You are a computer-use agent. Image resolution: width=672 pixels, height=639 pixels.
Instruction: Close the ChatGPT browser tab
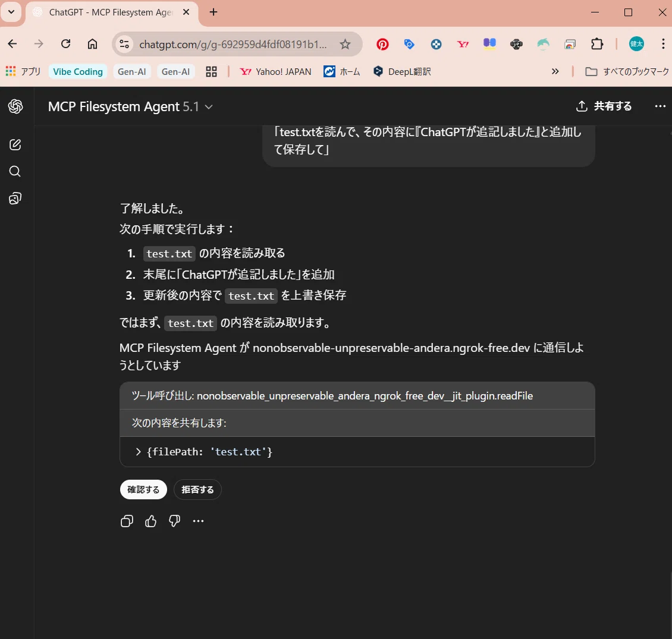tap(186, 12)
